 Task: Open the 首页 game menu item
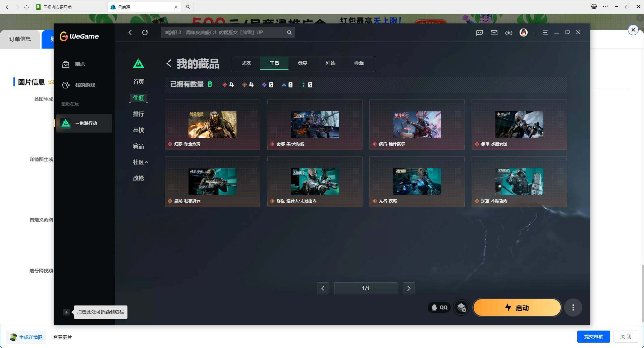coord(139,82)
